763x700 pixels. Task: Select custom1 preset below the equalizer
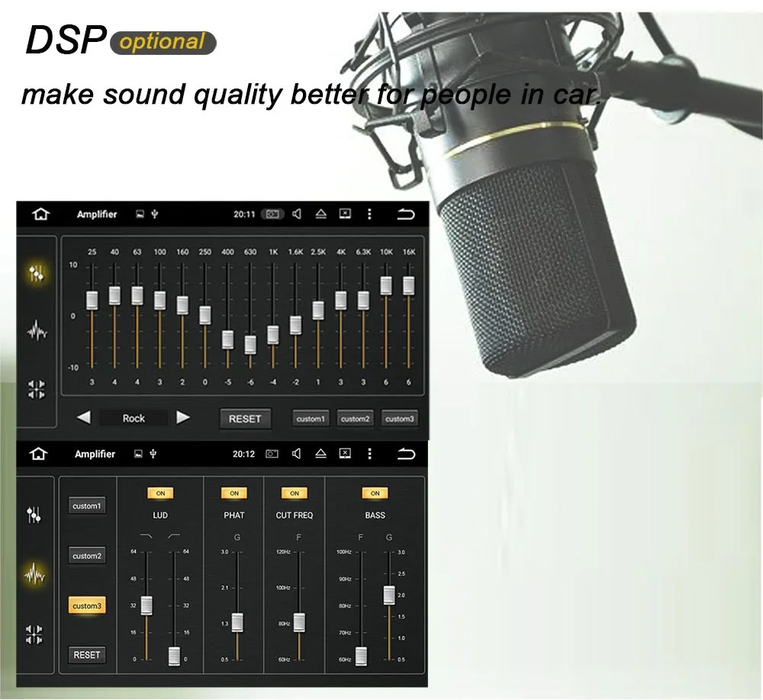311,418
